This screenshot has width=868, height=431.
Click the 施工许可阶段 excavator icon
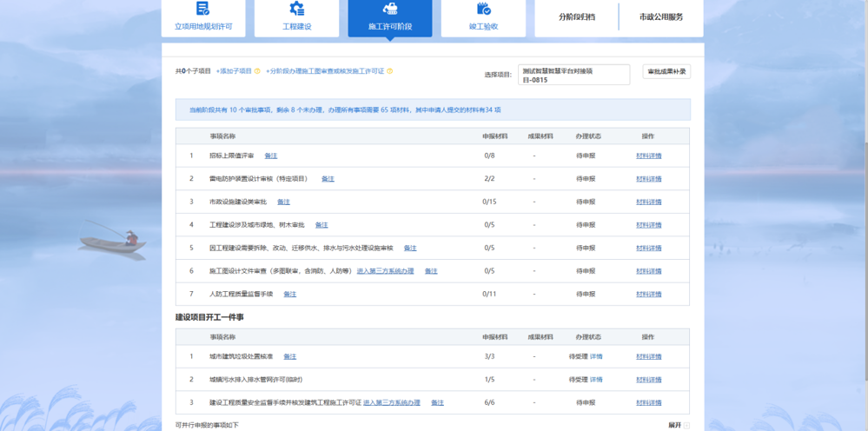(x=390, y=9)
